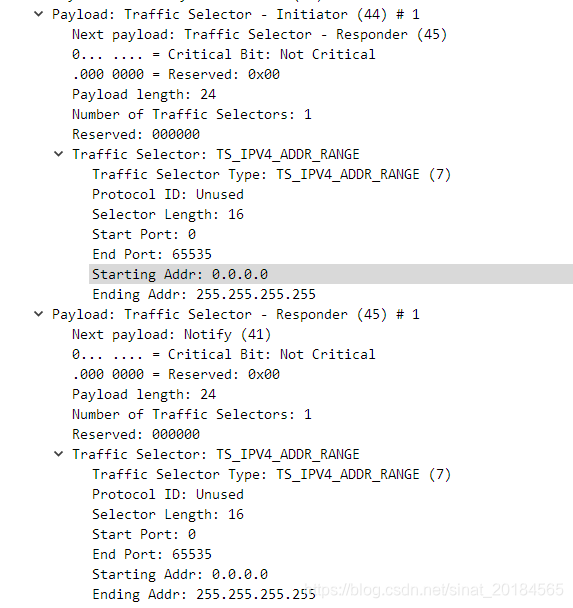Collapse the Traffic Selector - Initiator (44) payload
The height and width of the screenshot is (608, 573).
tap(38, 14)
